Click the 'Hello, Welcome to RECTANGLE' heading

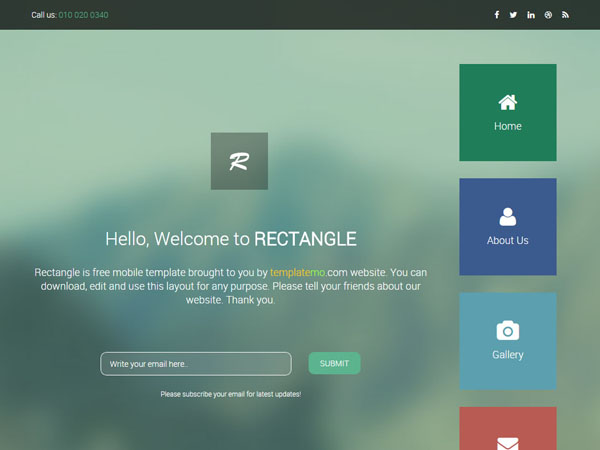(x=231, y=239)
